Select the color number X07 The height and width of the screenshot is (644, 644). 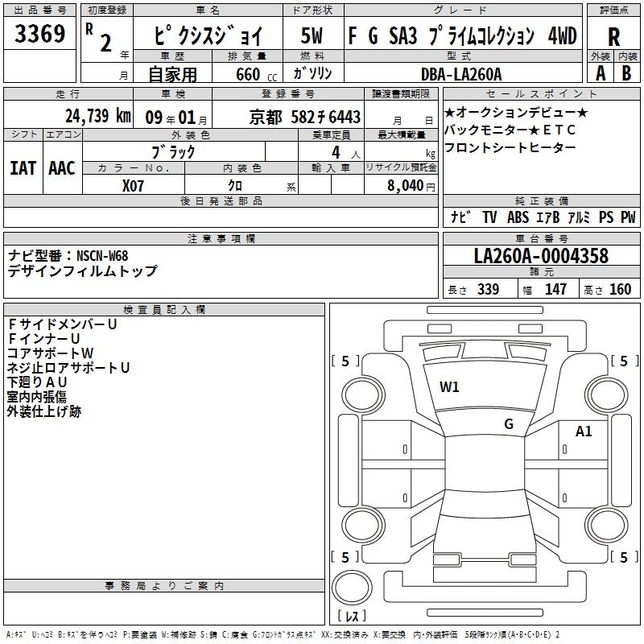click(x=133, y=186)
